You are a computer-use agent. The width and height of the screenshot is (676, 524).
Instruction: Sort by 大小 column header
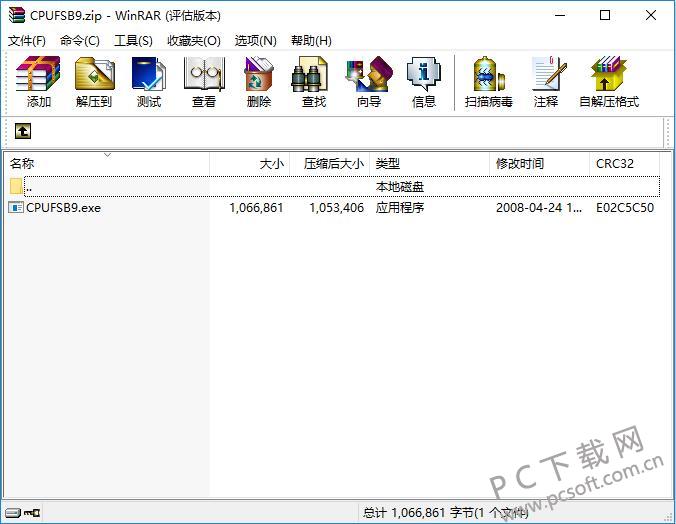250,163
